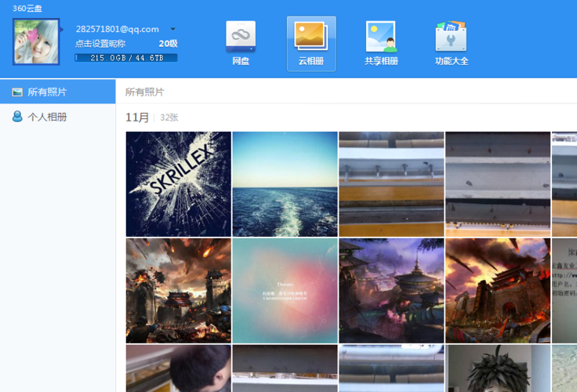577x392 pixels.
Task: Open the spiky-haired figure head thumbnail
Action: (498, 368)
